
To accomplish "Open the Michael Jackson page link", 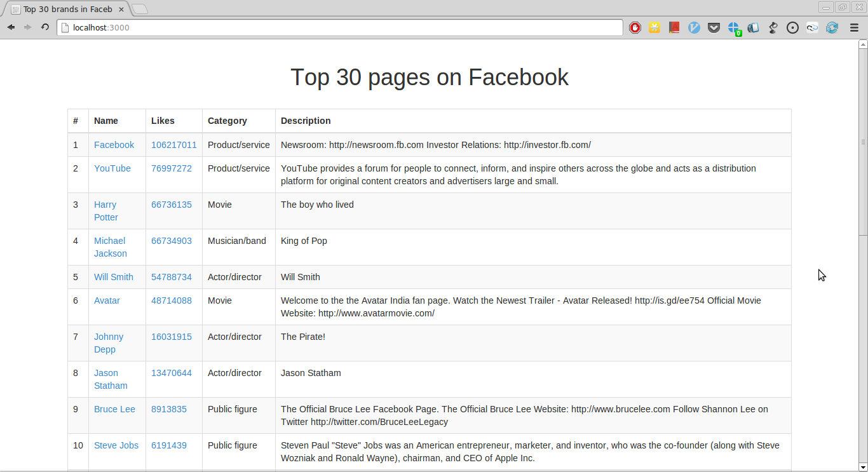I will [x=111, y=247].
